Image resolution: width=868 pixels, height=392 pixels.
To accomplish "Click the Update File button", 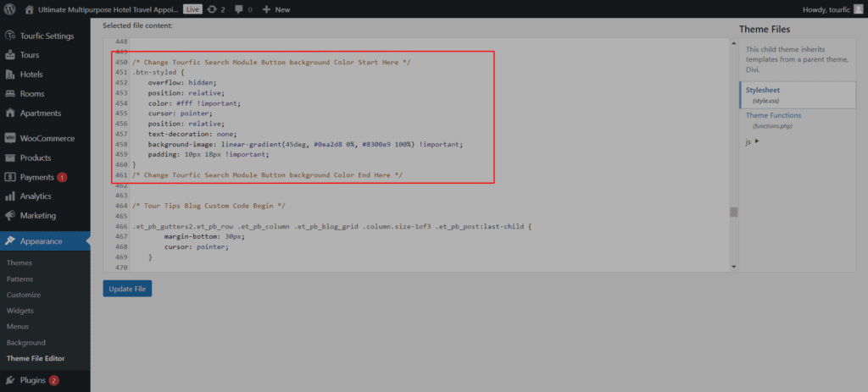I will click(127, 289).
